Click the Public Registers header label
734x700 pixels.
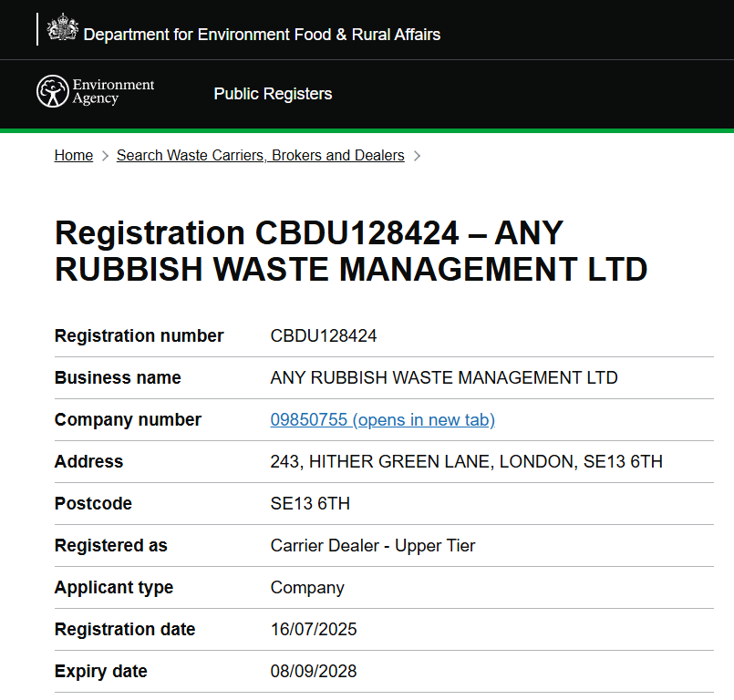(273, 94)
